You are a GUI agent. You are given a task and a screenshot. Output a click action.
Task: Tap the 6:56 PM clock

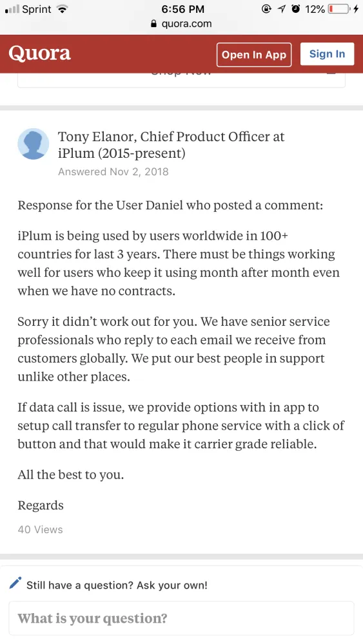coord(182,9)
